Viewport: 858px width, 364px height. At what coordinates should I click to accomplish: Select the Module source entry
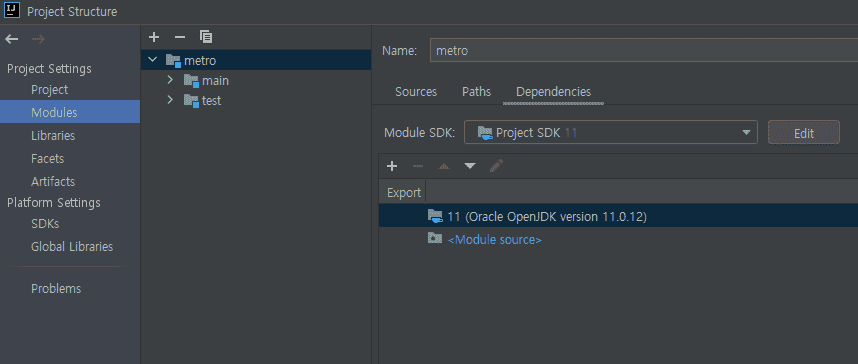495,240
